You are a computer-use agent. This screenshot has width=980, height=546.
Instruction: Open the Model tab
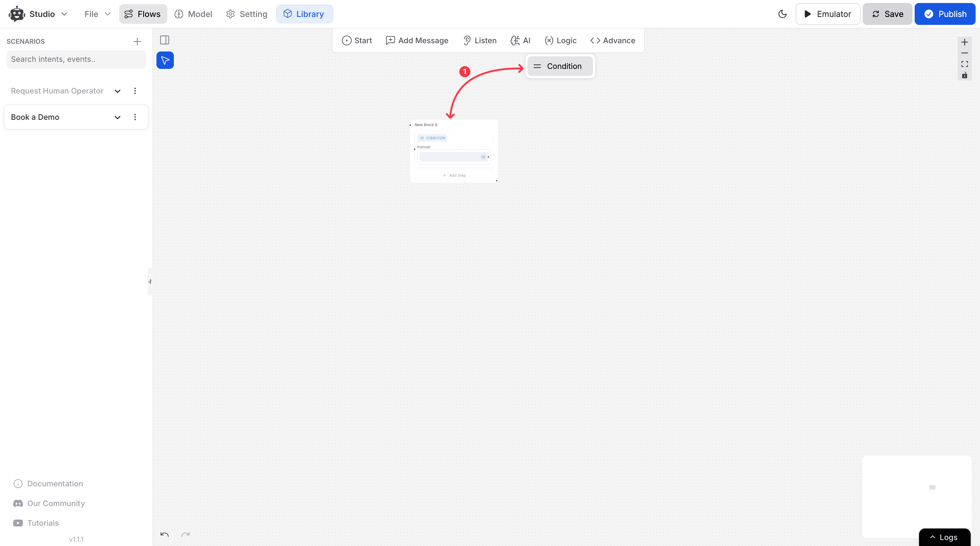(193, 14)
